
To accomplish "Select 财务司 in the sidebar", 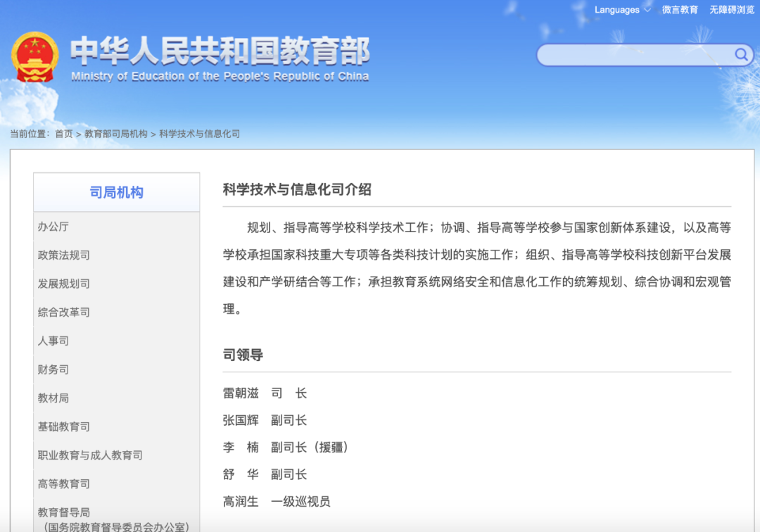I will 53,369.
